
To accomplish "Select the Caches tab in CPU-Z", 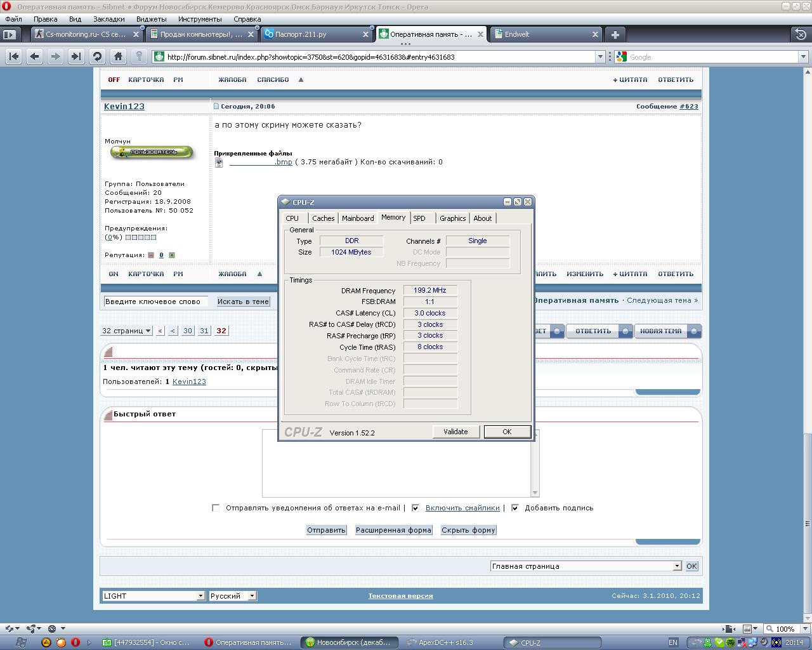I will 323,218.
